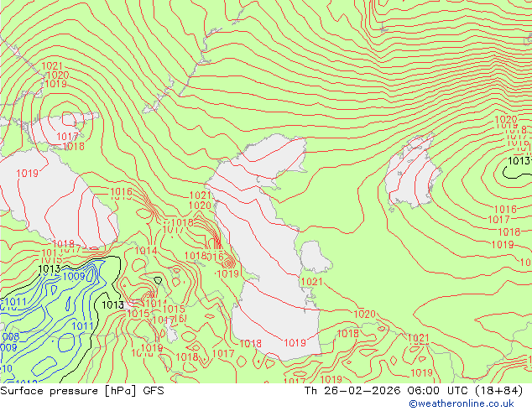Image resolution: width=532 pixels, height=411 pixels.
Task: Click the blue 1009 isobar label
Action: click(74, 276)
